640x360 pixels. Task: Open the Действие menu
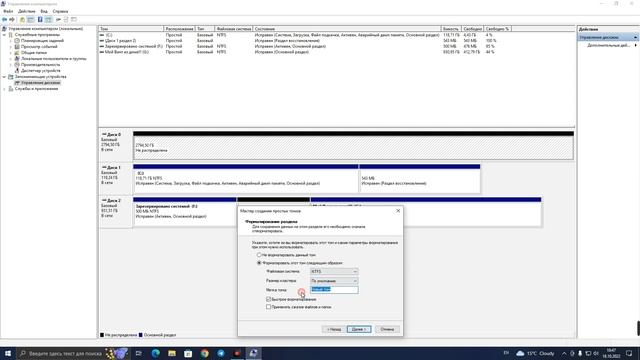[x=27, y=11]
